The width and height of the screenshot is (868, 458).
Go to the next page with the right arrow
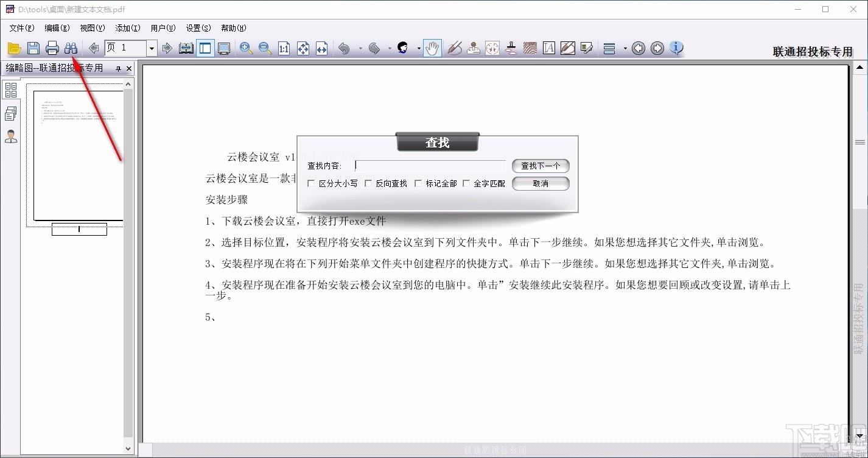[x=167, y=48]
